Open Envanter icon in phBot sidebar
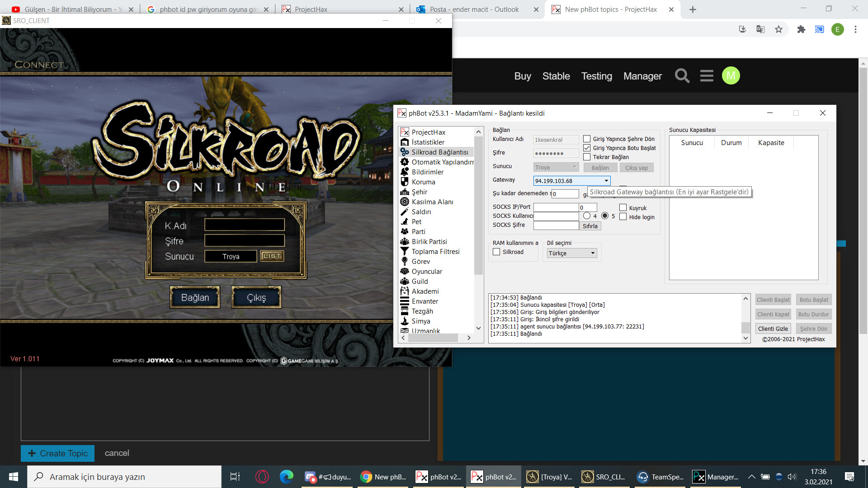Viewport: 868px width, 488px height. (x=405, y=301)
